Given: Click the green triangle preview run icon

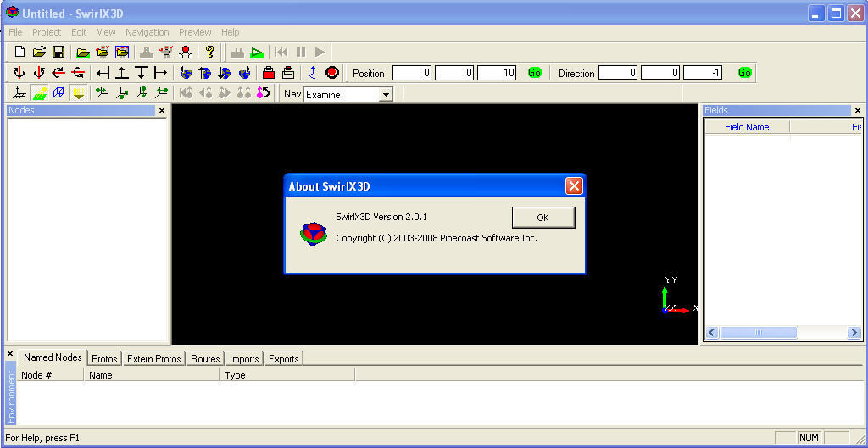Looking at the screenshot, I should point(256,53).
